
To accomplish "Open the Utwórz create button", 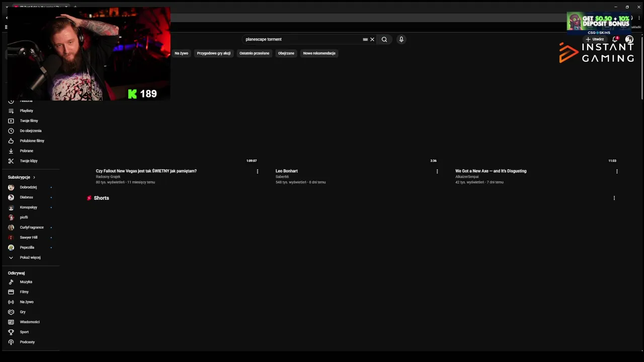I will 595,39.
